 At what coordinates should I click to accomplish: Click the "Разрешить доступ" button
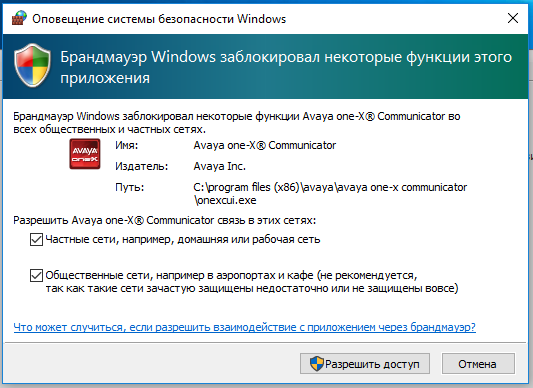tap(365, 364)
